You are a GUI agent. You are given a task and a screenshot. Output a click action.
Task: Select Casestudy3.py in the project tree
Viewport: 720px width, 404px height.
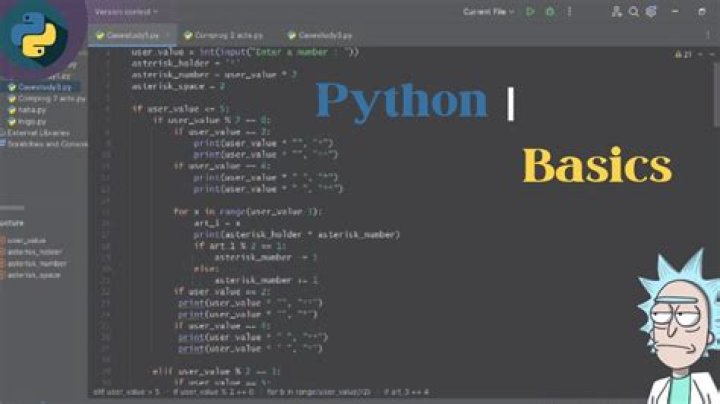[x=40, y=87]
